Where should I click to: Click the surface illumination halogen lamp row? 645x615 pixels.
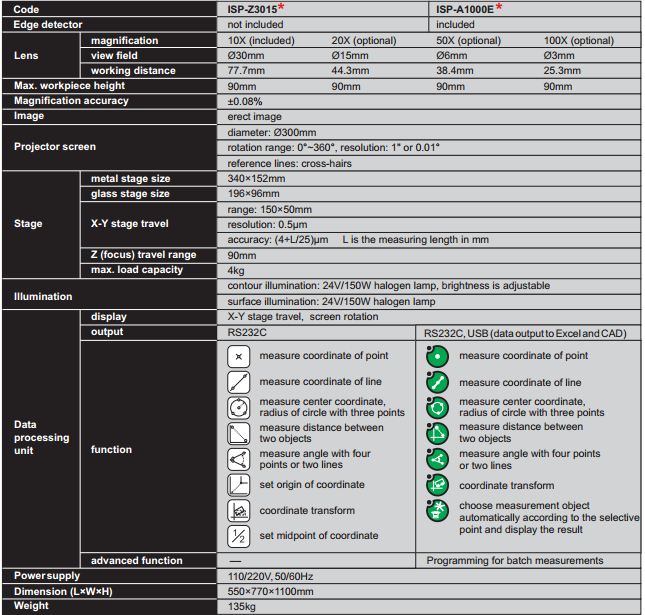[429, 302]
